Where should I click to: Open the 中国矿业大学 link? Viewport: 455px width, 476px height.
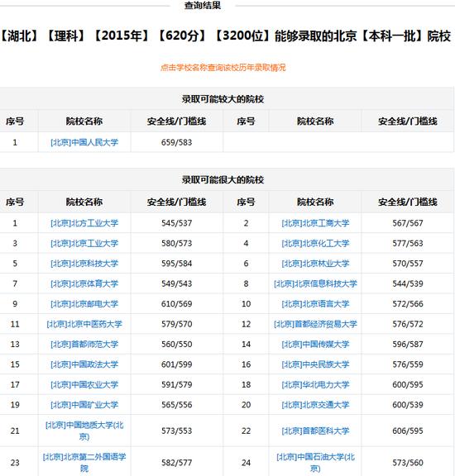(x=84, y=404)
